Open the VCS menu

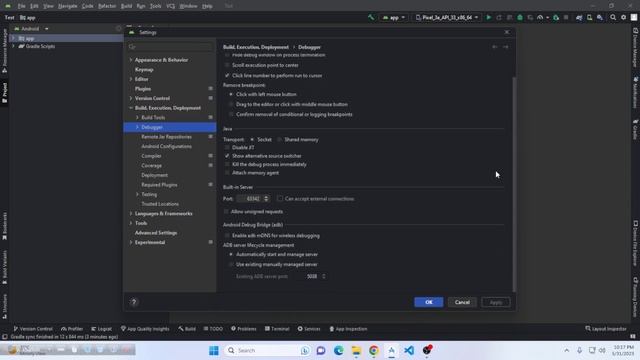point(171,6)
